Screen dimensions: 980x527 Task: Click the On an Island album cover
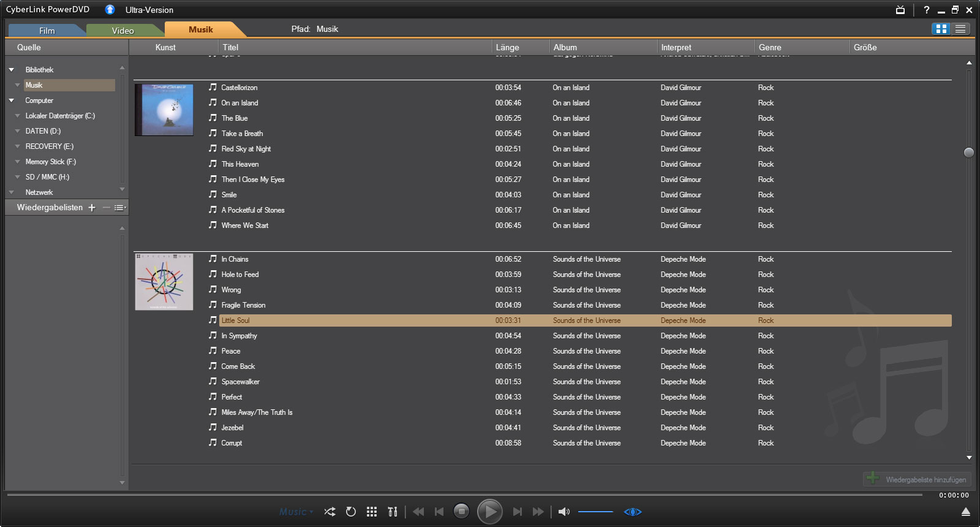[x=164, y=110]
